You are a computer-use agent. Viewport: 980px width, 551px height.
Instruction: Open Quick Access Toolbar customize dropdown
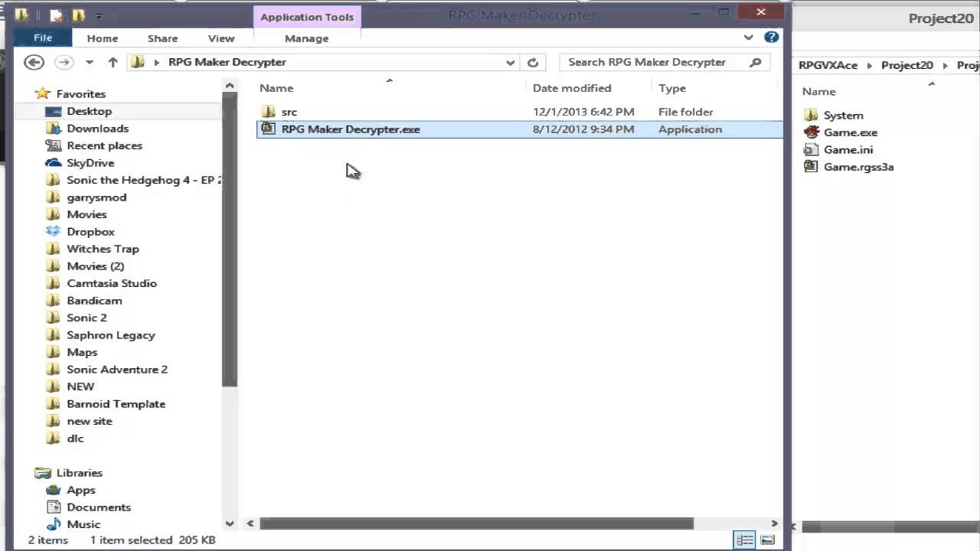[99, 15]
